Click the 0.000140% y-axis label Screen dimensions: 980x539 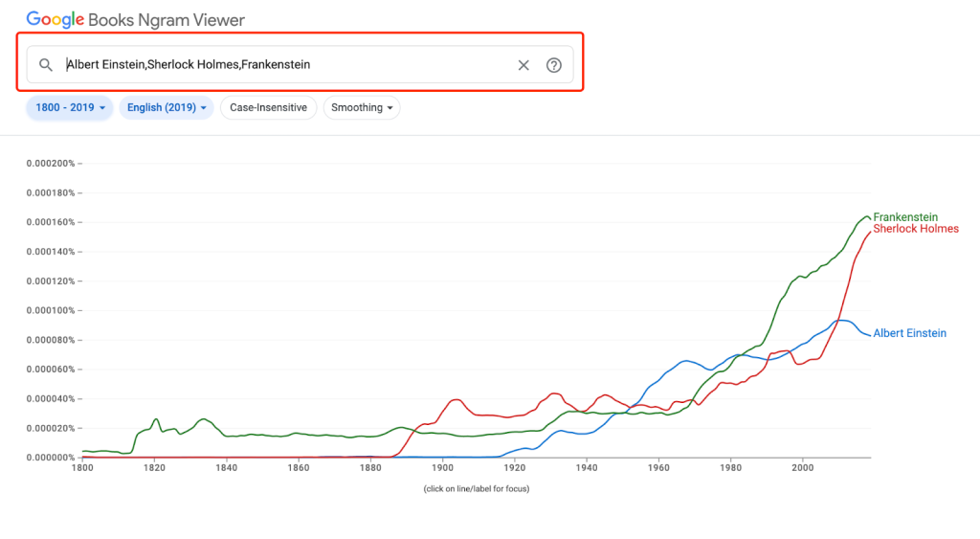(x=51, y=252)
